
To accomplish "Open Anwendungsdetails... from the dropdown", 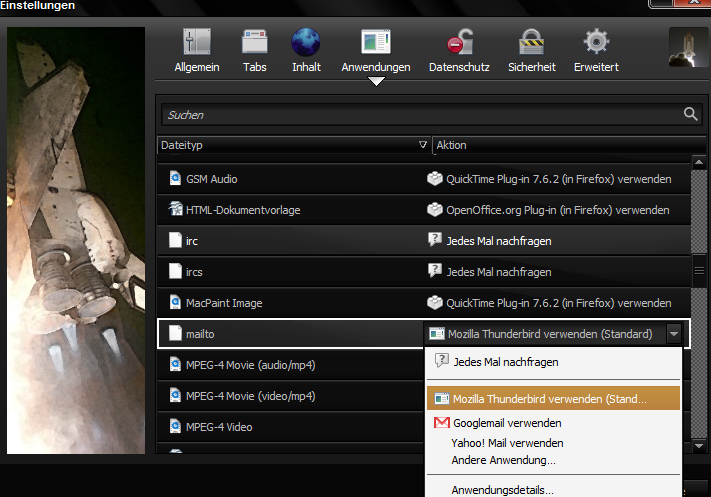I will click(x=502, y=490).
